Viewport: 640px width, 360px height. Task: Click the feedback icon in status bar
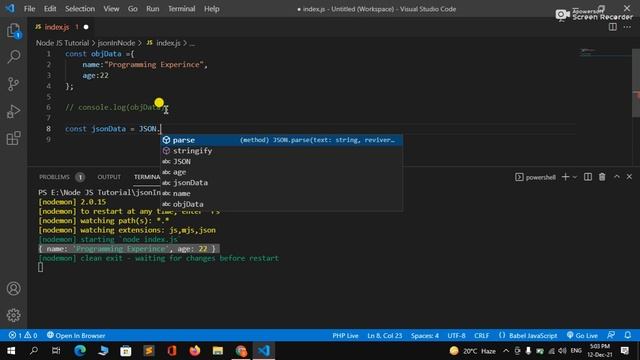click(611, 335)
